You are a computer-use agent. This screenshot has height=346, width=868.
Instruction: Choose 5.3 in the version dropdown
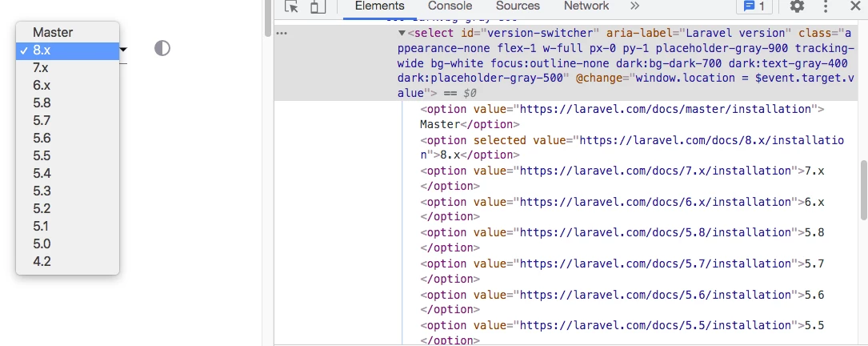coord(67,191)
